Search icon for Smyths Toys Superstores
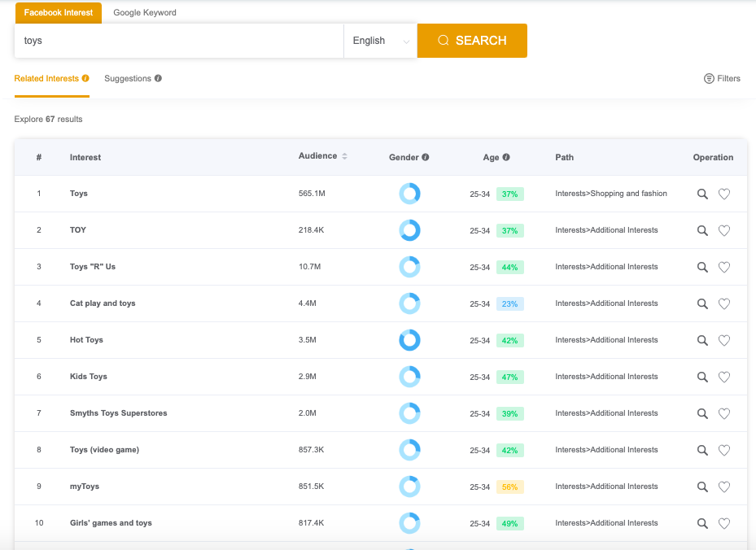 pyautogui.click(x=702, y=413)
